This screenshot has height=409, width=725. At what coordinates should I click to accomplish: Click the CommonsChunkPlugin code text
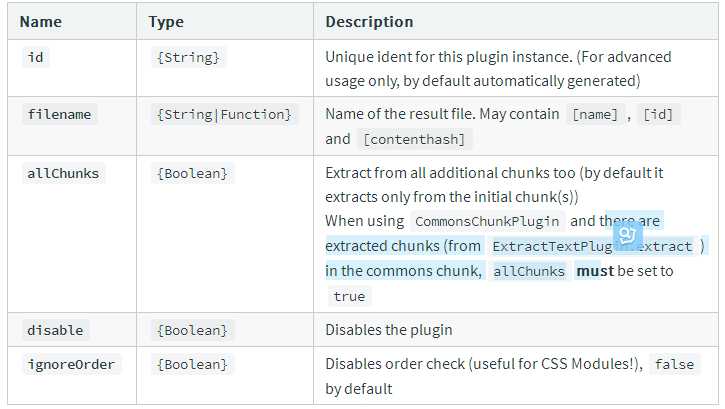pyautogui.click(x=487, y=221)
